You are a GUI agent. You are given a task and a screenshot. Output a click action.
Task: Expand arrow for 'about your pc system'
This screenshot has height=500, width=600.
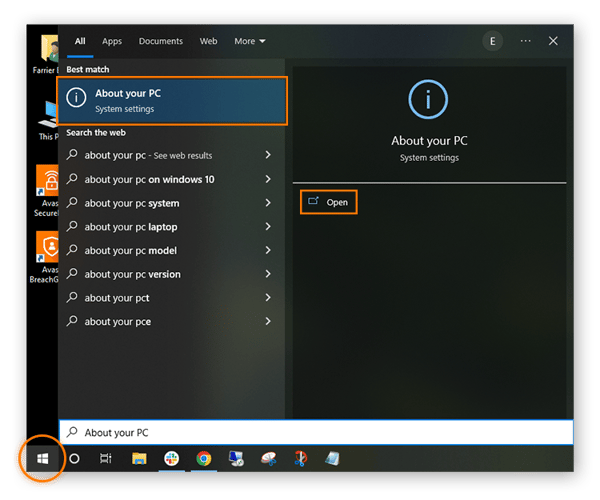point(268,203)
